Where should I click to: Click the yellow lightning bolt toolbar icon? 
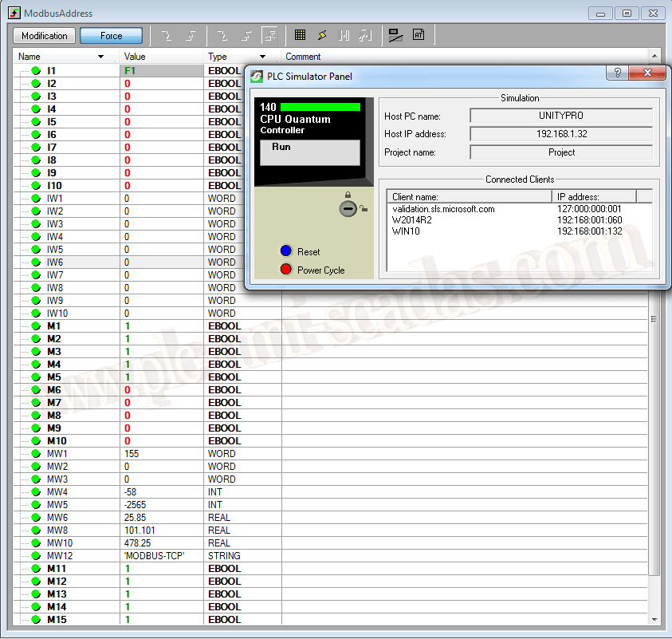322,35
